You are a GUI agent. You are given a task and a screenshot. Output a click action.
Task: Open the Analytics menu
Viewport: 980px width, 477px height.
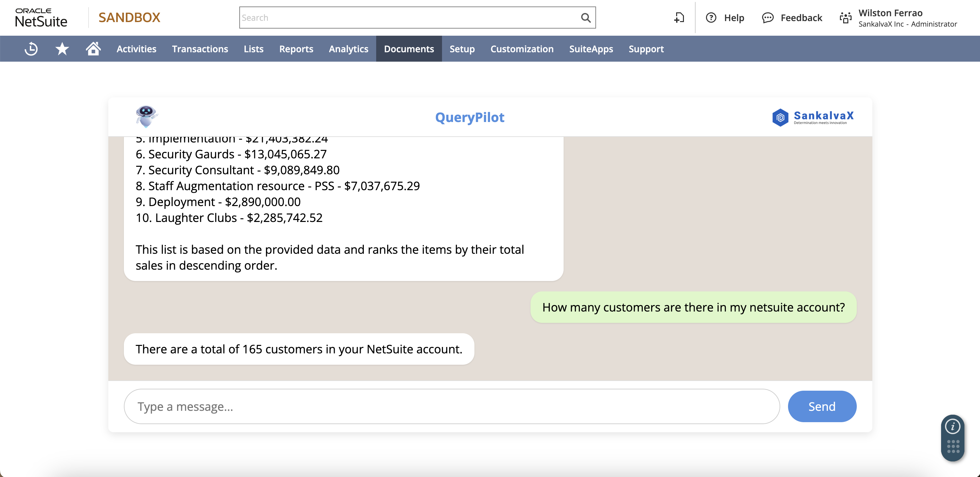point(349,49)
